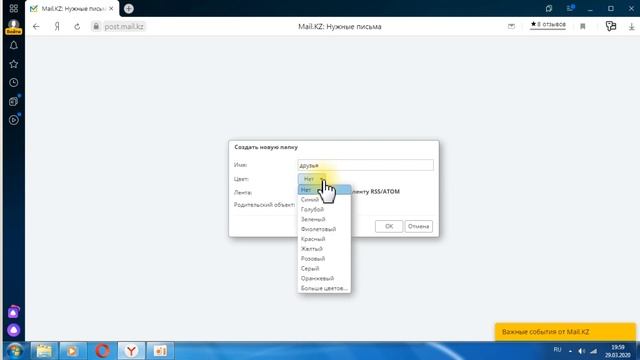The height and width of the screenshot is (360, 640).
Task: Open video play icon in browser sidebar
Action: [13, 120]
